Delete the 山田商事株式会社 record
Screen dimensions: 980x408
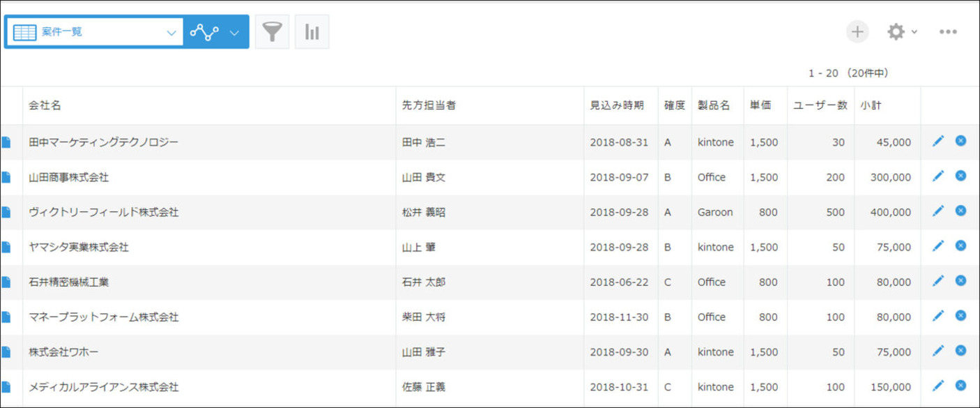(960, 176)
